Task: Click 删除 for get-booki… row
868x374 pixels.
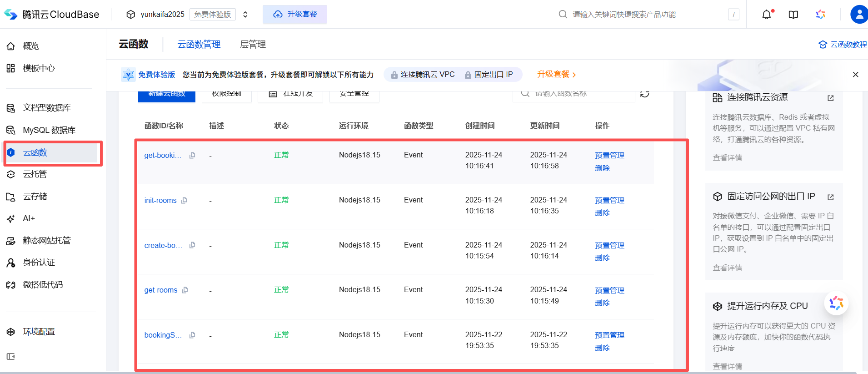Action: 602,168
